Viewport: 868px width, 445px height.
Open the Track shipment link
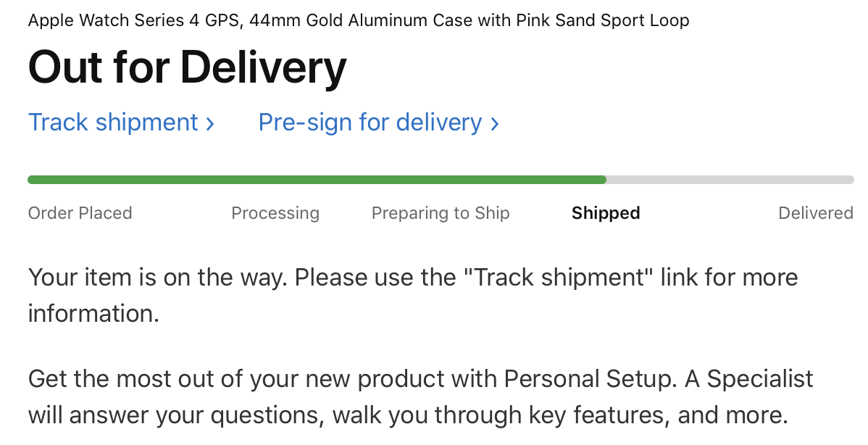pos(121,122)
